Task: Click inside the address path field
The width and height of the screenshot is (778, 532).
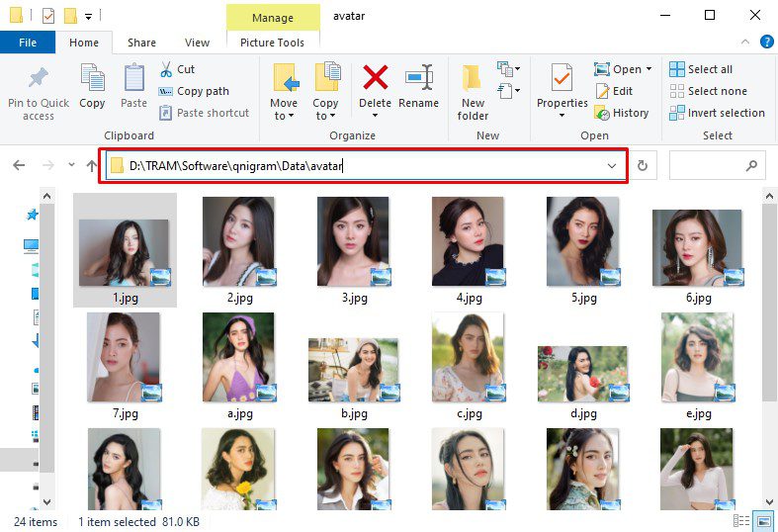Action: pyautogui.click(x=364, y=166)
